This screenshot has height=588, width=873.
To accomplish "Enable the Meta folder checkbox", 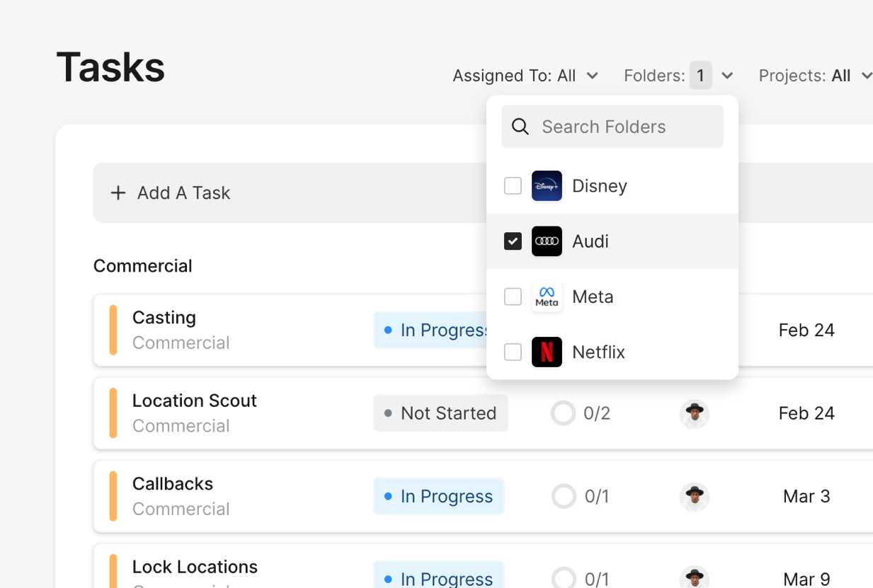I will click(x=513, y=296).
